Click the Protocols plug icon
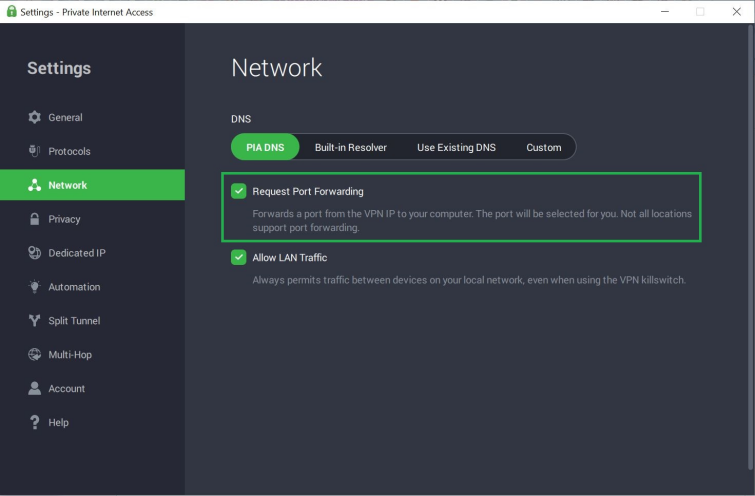The width and height of the screenshot is (755, 496). point(34,152)
